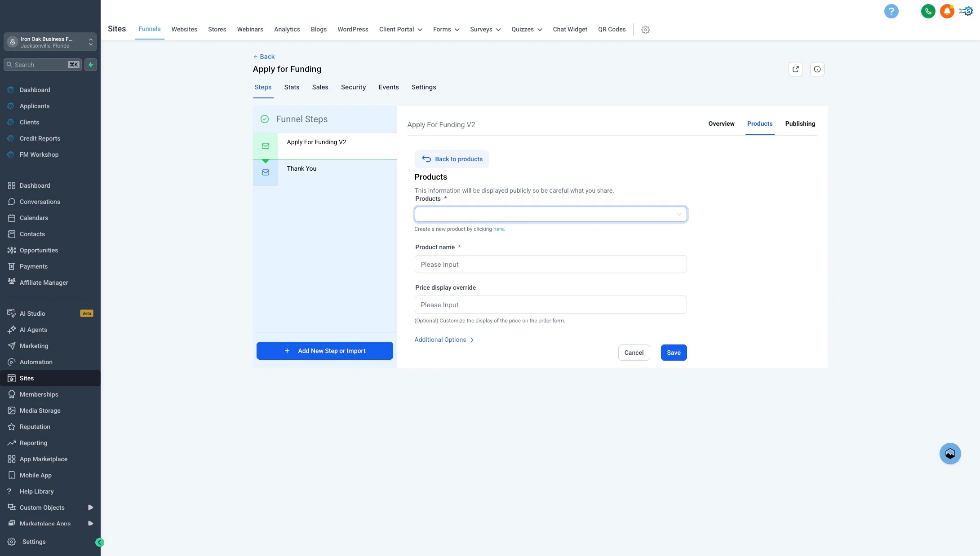Switch to the Publishing tab
The image size is (980, 556).
(800, 124)
